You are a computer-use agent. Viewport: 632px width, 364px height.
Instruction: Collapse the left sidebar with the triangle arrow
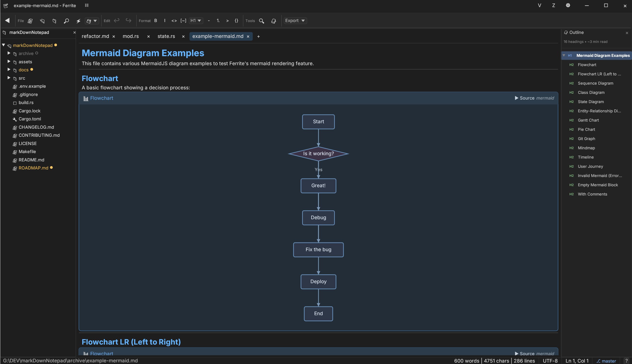8,21
